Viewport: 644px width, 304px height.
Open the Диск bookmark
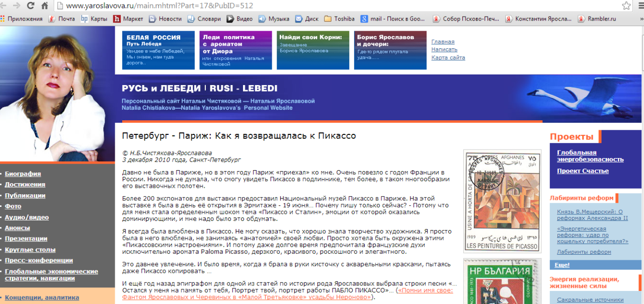click(x=307, y=19)
